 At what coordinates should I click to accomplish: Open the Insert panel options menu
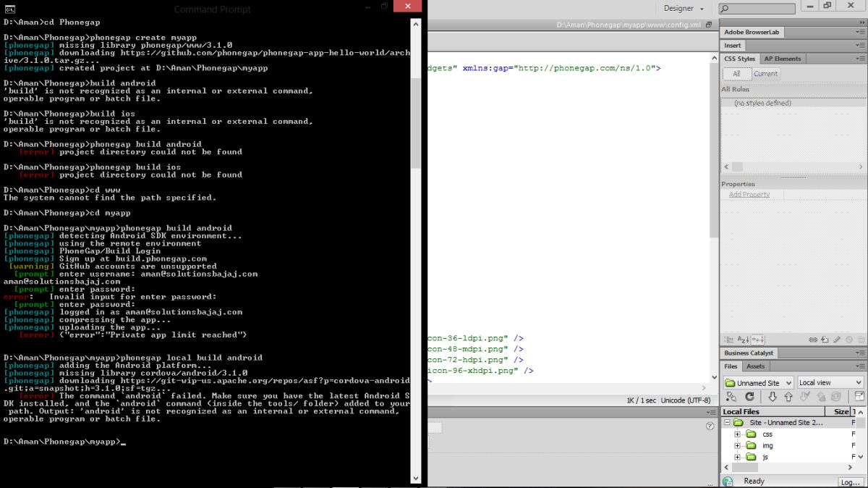click(860, 46)
